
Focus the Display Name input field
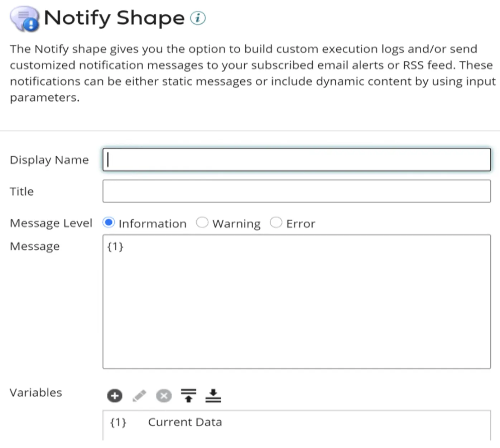pos(297,159)
